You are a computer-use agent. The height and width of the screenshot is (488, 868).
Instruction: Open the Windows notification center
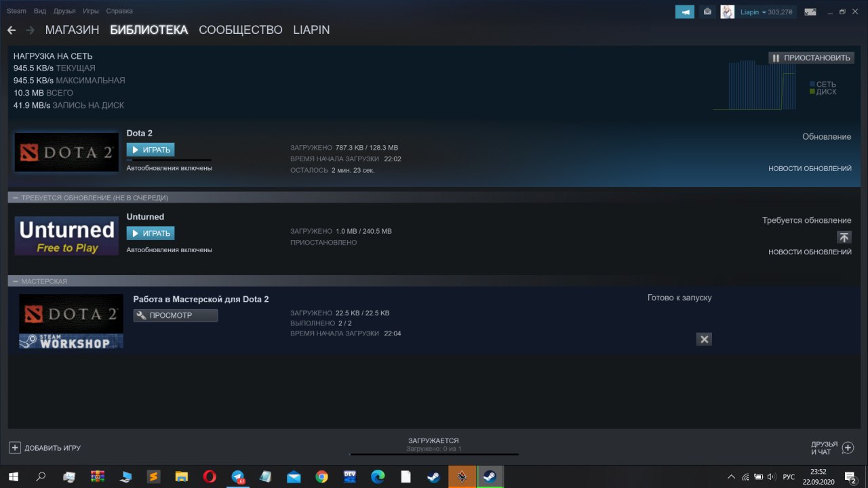[x=850, y=477]
